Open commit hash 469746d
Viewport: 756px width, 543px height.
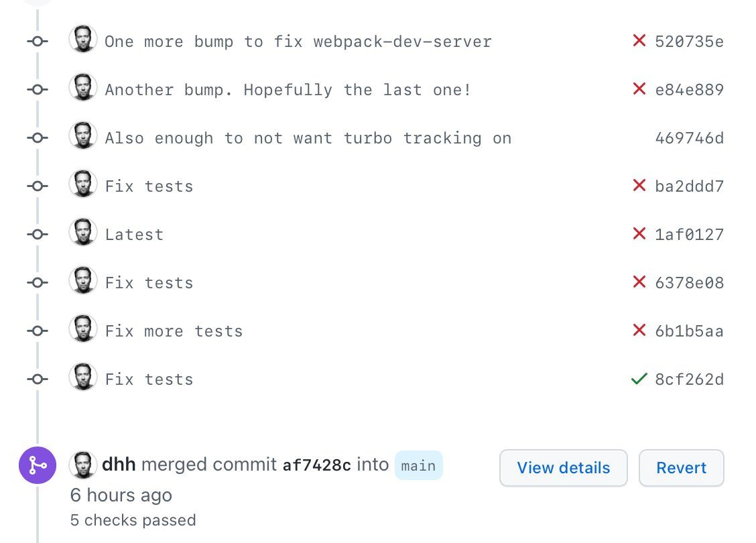[689, 138]
